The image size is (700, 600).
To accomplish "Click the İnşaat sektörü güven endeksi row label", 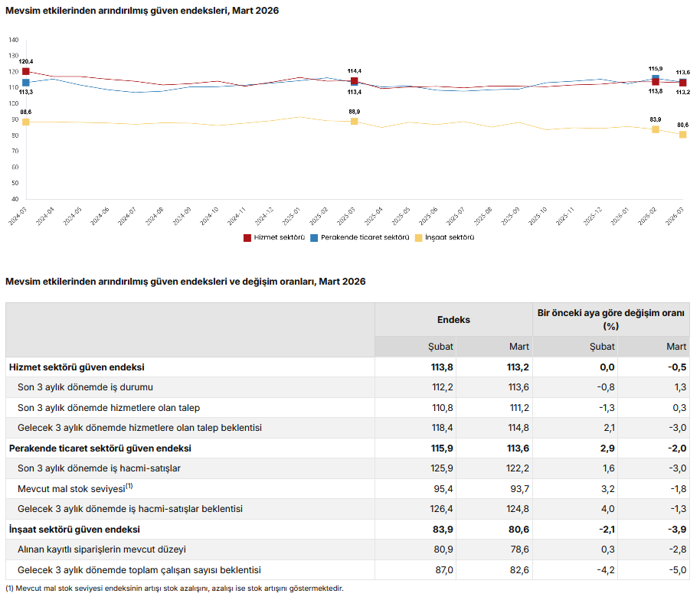I will [74, 530].
